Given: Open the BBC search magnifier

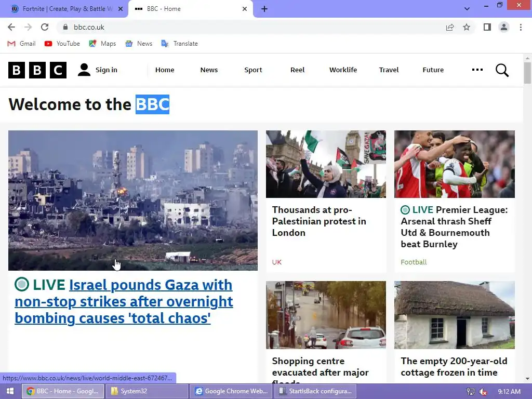Looking at the screenshot, I should click(x=502, y=70).
